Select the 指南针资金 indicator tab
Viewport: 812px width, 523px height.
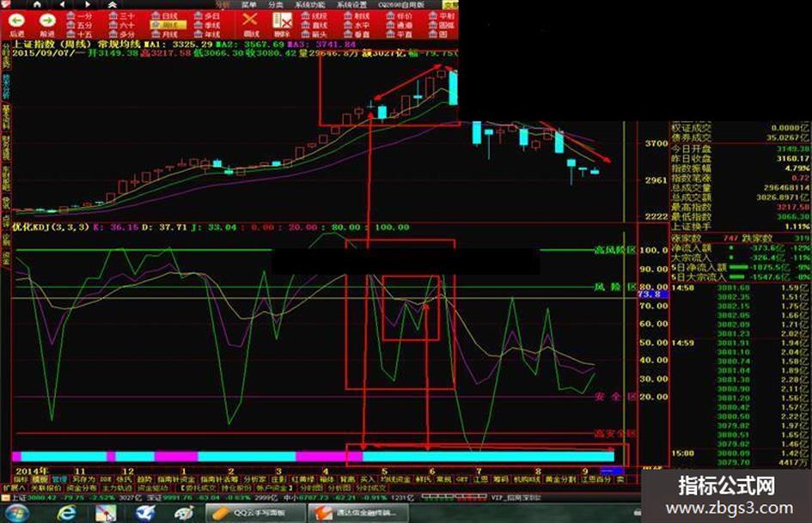(176, 479)
